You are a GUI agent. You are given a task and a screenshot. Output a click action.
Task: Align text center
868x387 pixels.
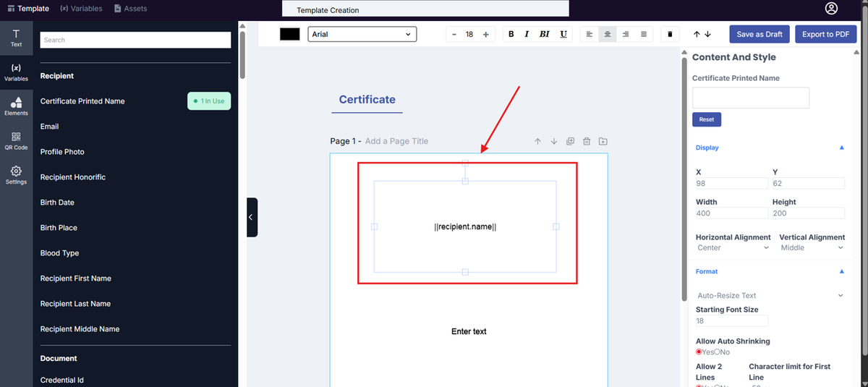point(608,34)
